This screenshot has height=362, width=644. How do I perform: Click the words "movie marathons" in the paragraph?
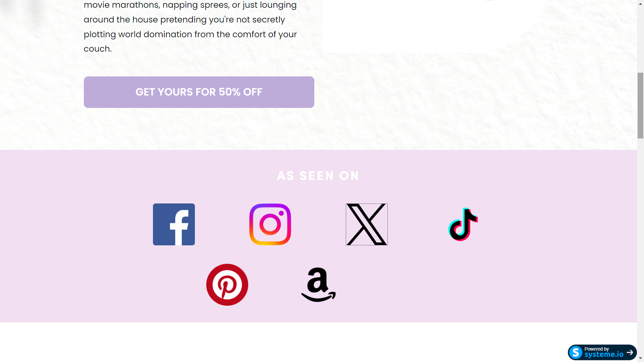point(121,5)
